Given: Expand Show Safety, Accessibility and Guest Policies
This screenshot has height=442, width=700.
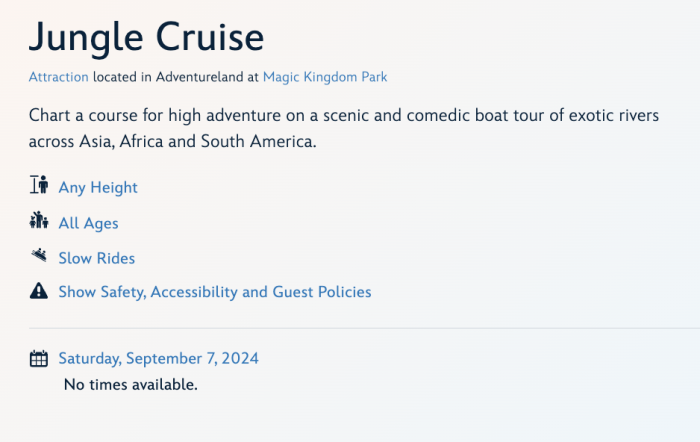Looking at the screenshot, I should pos(214,292).
